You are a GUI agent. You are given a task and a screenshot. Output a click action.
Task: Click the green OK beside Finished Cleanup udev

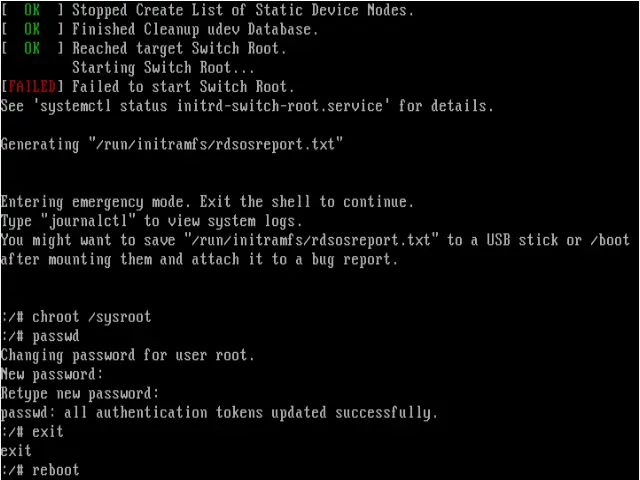[x=32, y=29]
